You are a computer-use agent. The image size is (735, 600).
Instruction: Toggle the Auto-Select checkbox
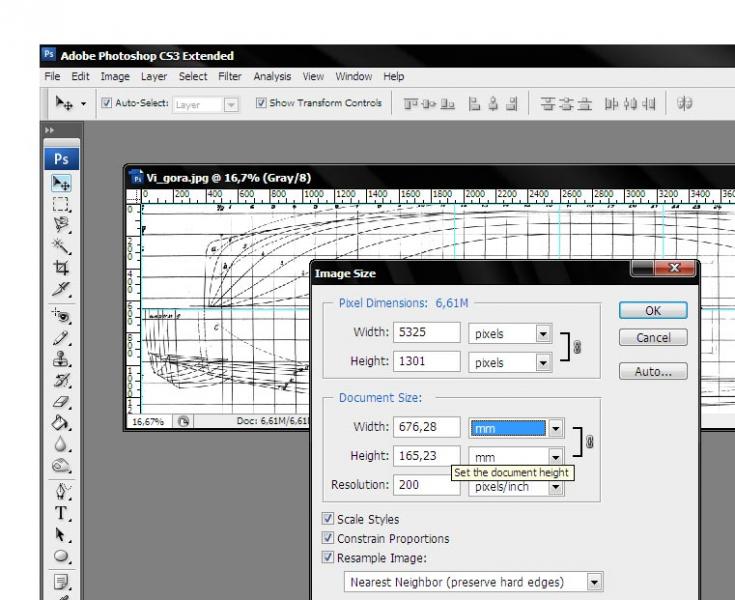click(107, 103)
